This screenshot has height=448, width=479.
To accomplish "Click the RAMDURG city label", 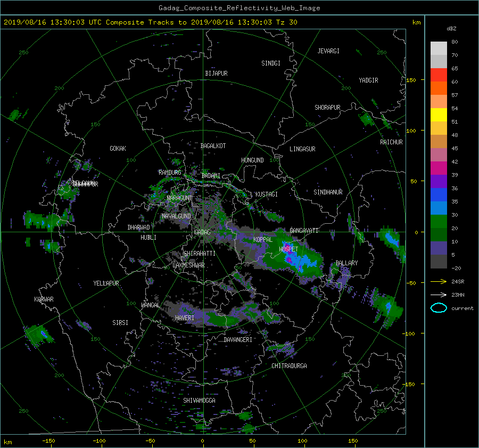I will pyautogui.click(x=170, y=173).
